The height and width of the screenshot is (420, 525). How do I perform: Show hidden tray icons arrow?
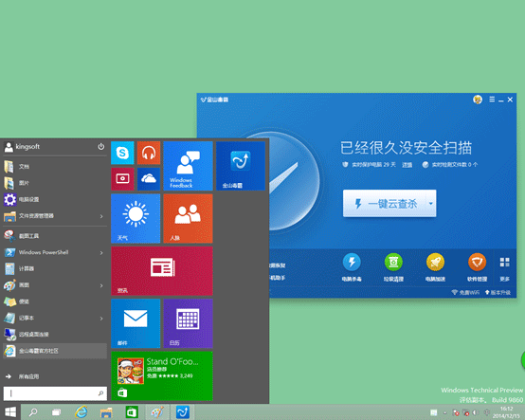point(445,412)
